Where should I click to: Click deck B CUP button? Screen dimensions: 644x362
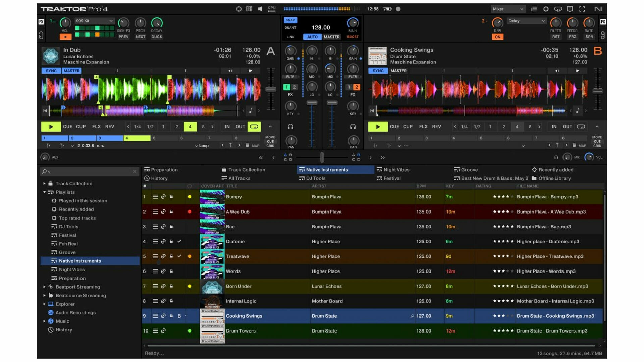point(408,127)
